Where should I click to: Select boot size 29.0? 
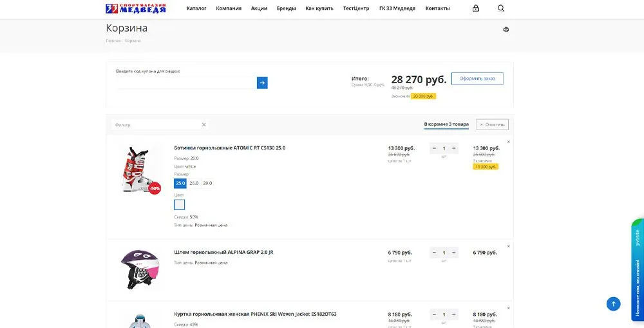click(207, 184)
